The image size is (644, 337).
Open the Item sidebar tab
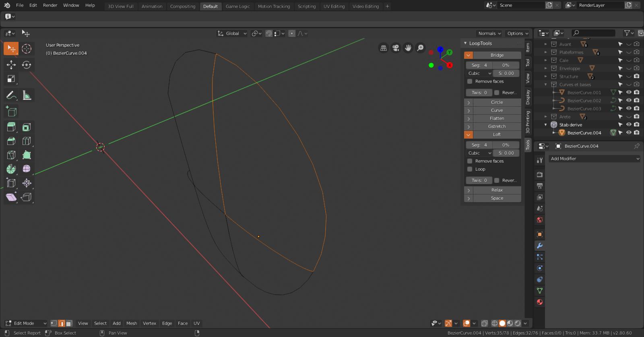(x=528, y=48)
